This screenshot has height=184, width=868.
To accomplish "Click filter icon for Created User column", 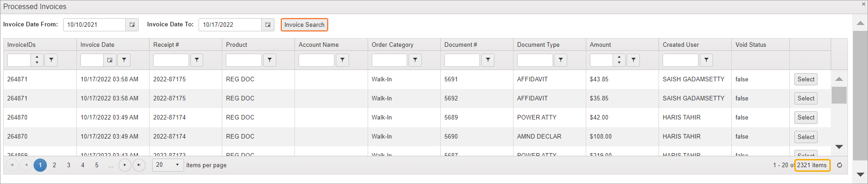I will click(x=706, y=60).
